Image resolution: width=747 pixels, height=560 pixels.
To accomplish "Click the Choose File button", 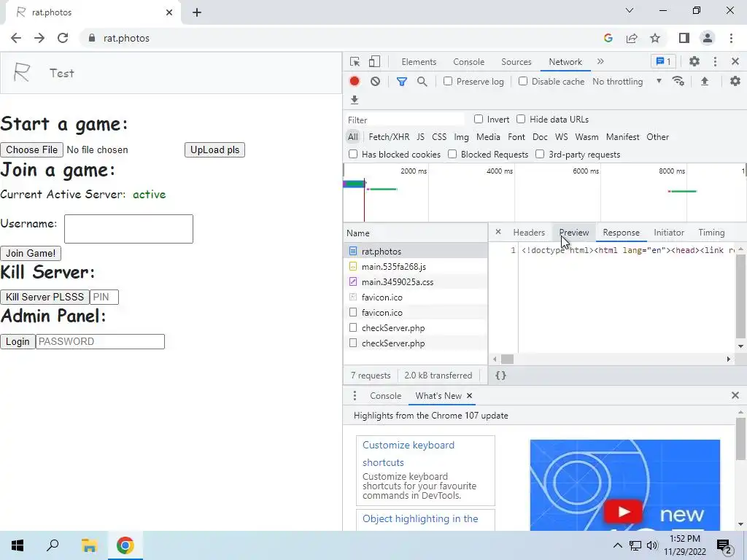I will coord(31,149).
